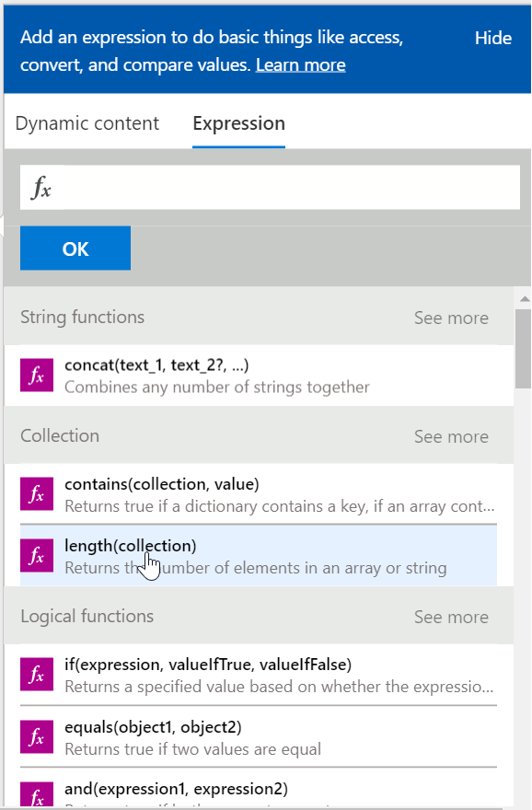The height and width of the screenshot is (810, 532).
Task: Hide the expression helper panel
Action: click(493, 38)
